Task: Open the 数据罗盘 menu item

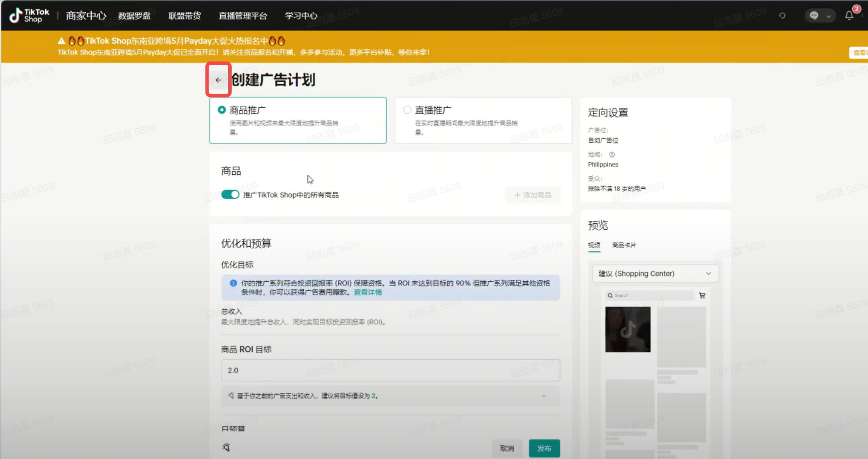Action: 135,16
